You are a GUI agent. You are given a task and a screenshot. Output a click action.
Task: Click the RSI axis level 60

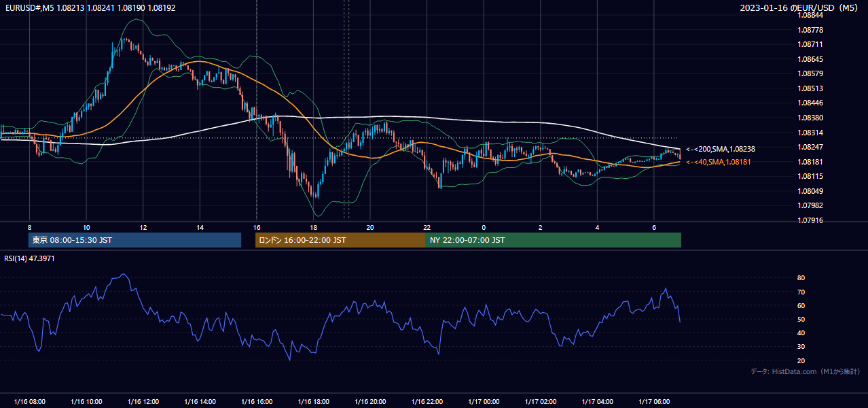801,306
